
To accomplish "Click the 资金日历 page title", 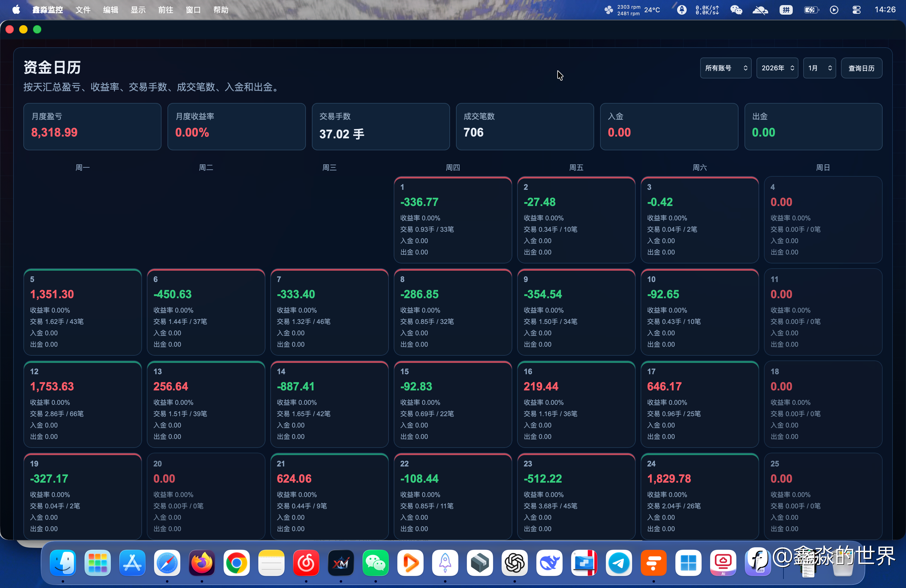I will point(52,67).
